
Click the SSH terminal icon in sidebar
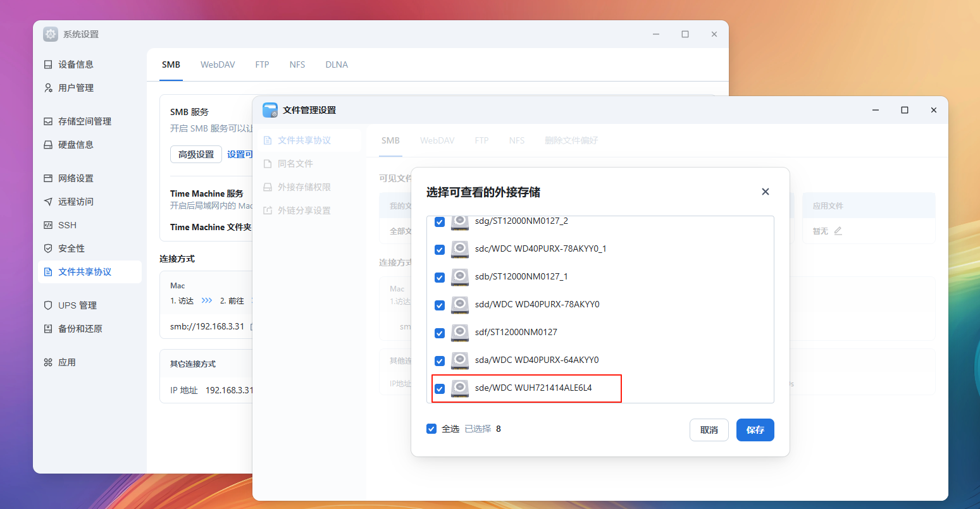[x=48, y=225]
